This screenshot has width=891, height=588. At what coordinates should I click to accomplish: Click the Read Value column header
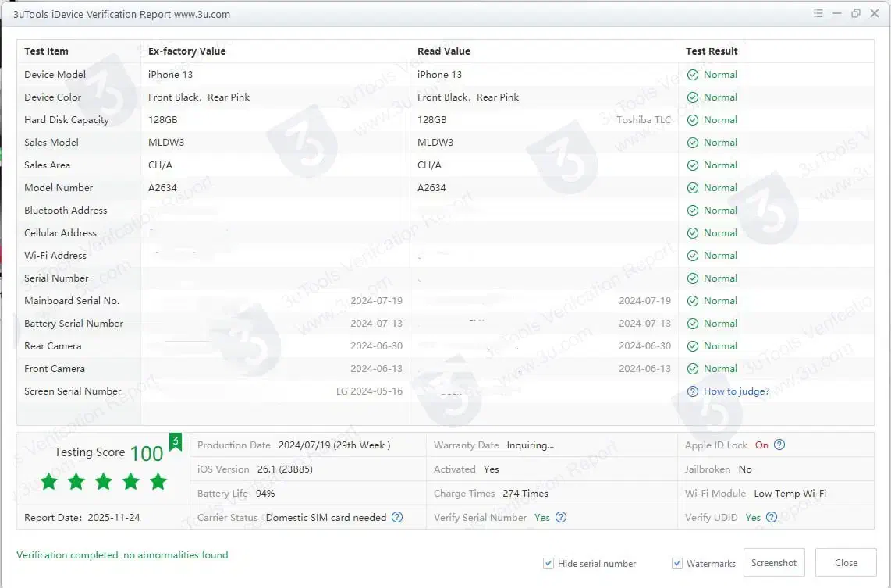[x=443, y=51]
